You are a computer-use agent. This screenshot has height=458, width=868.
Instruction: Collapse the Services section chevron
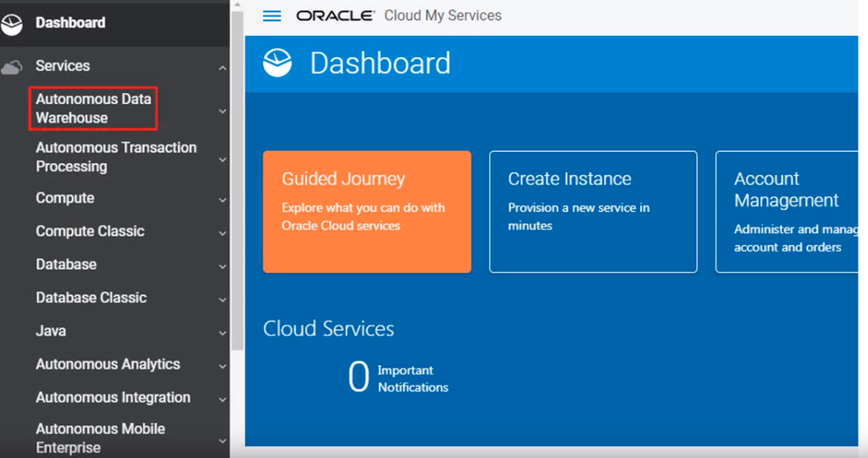coord(222,68)
